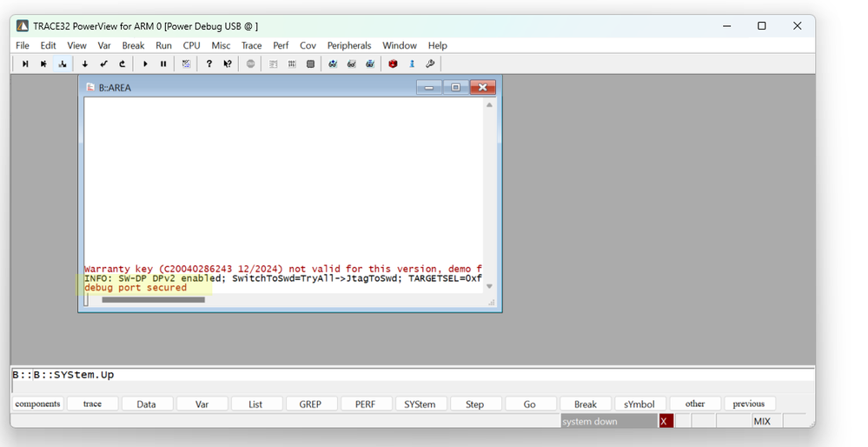Open the Edit menu

(x=48, y=45)
